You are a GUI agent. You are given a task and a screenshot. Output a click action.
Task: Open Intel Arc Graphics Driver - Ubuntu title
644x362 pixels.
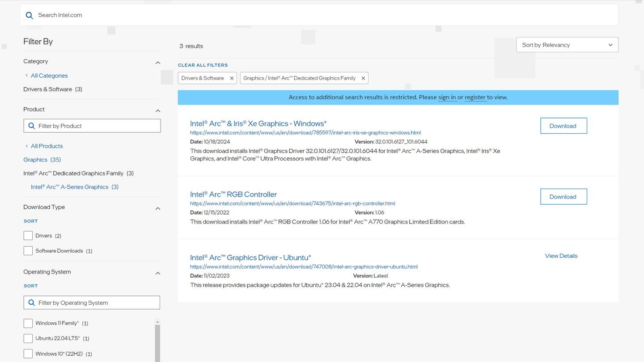250,257
